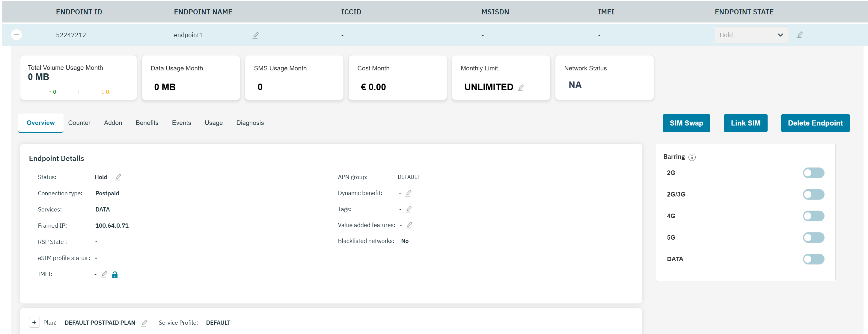868x334 pixels.
Task: Switch to the Diagnosis tab
Action: pyautogui.click(x=250, y=123)
